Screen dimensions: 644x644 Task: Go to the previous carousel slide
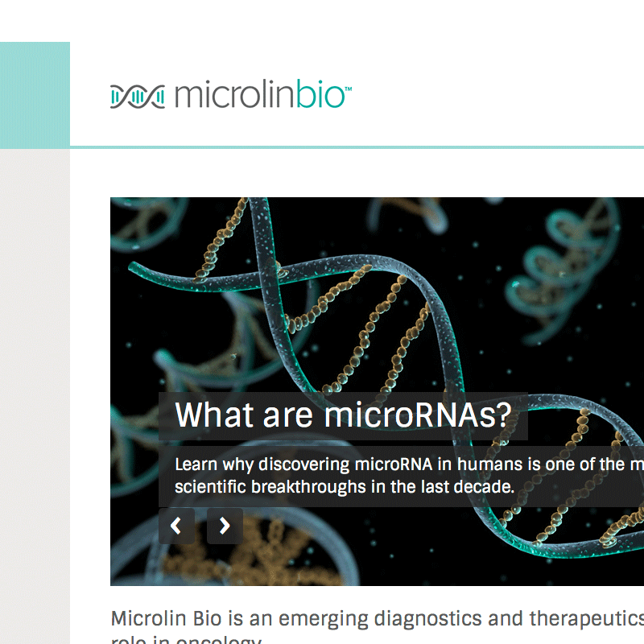(176, 526)
